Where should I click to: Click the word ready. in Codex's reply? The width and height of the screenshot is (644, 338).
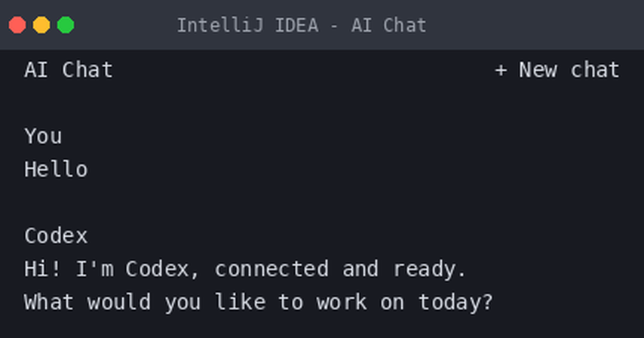(x=430, y=270)
